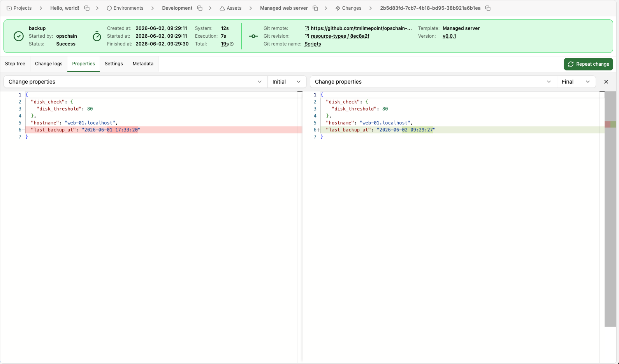Open the Settings tab

[114, 64]
